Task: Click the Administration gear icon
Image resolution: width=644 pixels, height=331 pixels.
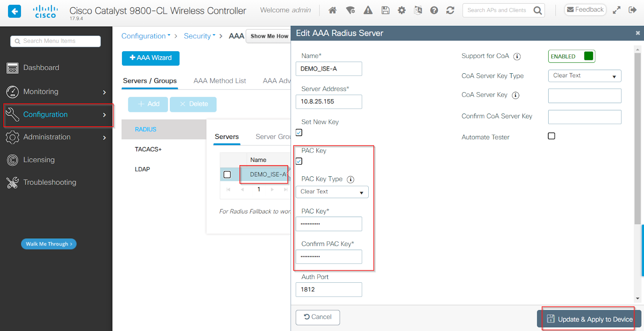Action: [x=12, y=137]
